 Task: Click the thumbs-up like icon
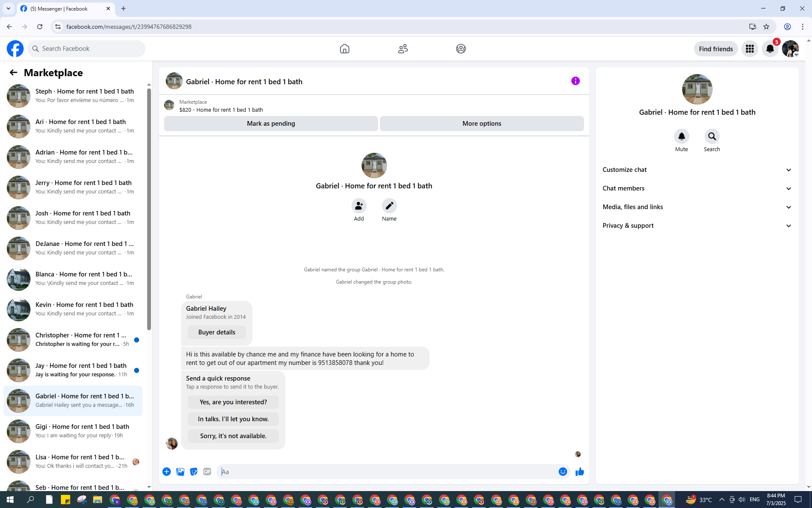coord(579,472)
